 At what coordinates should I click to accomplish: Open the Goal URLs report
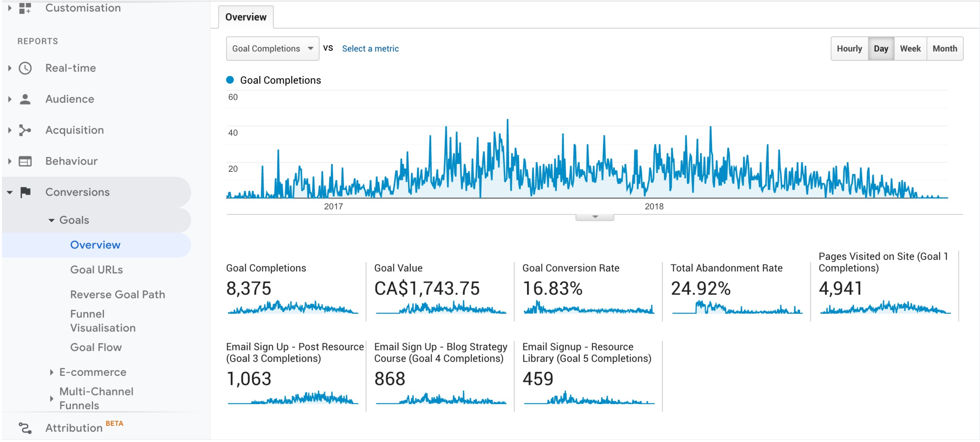point(96,270)
